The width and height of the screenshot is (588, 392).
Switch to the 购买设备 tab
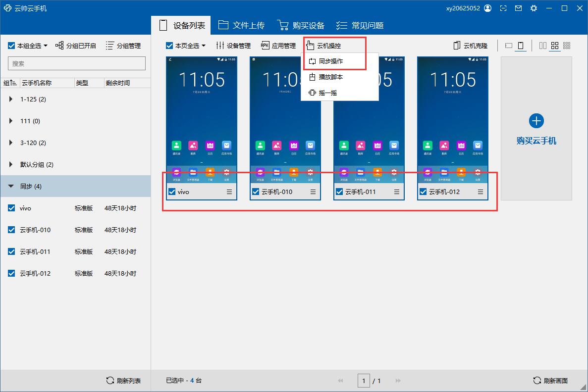pyautogui.click(x=301, y=25)
